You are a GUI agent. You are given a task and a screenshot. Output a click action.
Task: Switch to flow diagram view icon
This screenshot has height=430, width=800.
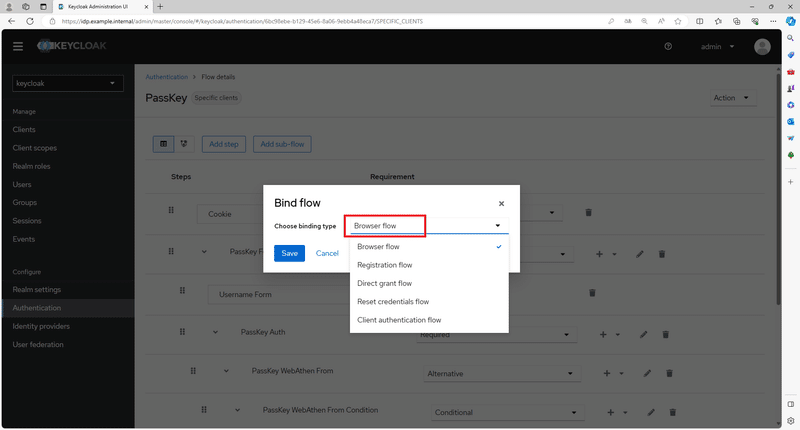[184, 144]
